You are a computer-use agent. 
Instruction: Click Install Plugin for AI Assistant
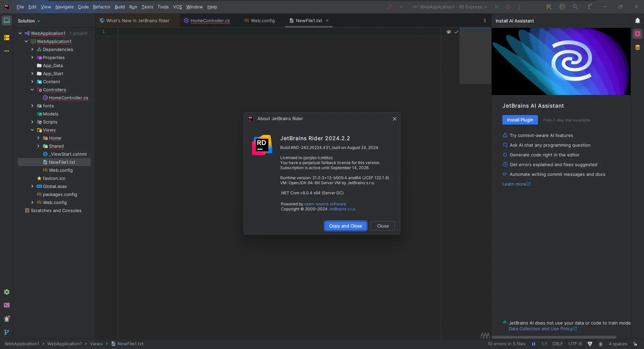coord(520,120)
